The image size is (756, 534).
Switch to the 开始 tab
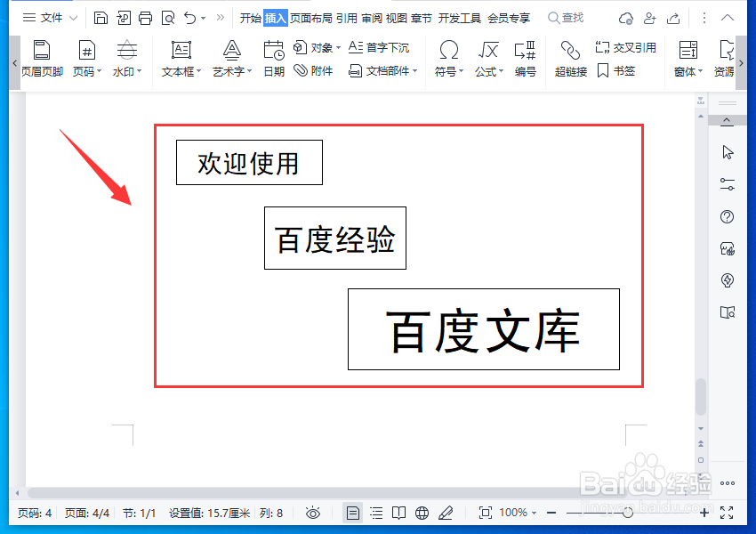click(250, 18)
